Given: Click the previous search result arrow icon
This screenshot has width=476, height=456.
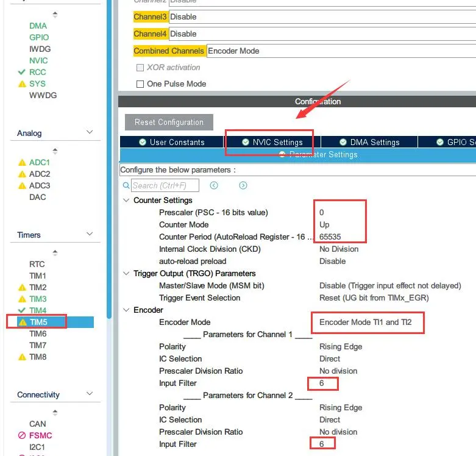Looking at the screenshot, I should point(214,185).
